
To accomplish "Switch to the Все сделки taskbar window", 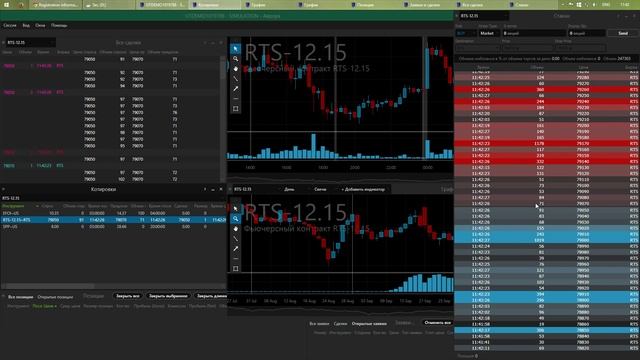I will (x=480, y=5).
